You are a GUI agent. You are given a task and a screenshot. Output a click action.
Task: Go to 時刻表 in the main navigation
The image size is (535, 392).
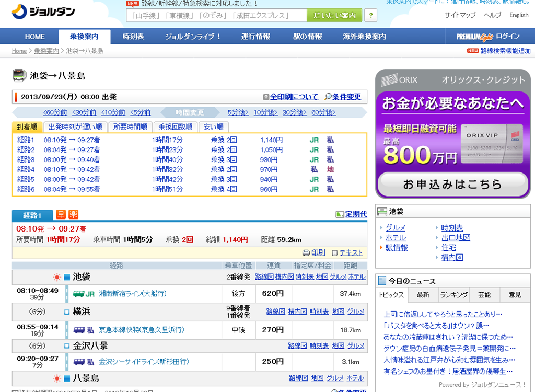coord(133,37)
